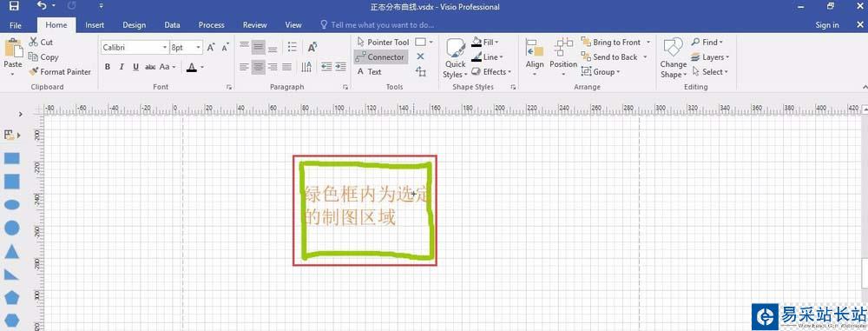
Task: Click the Decrease Font Size icon
Action: 225,48
